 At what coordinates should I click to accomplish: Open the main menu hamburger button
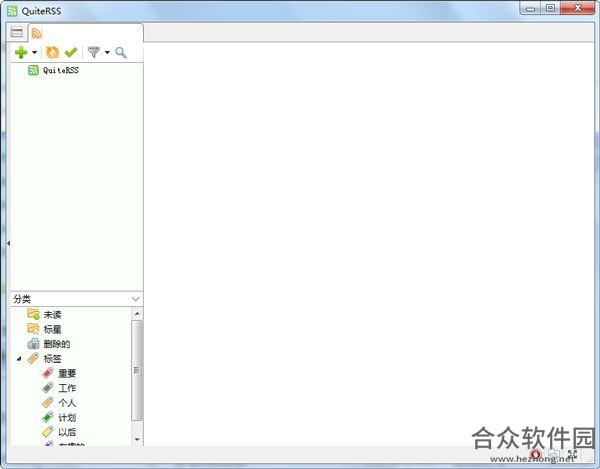click(x=16, y=32)
